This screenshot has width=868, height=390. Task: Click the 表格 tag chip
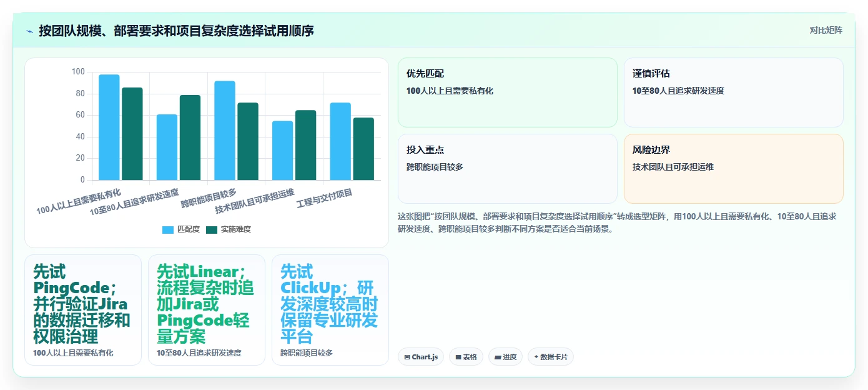(x=466, y=357)
